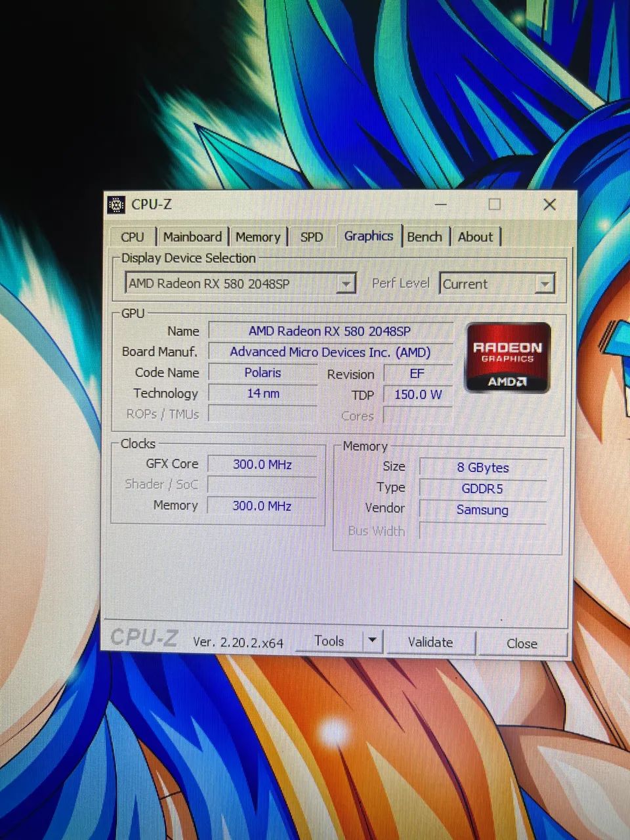Click the EF revision value

[x=417, y=374]
